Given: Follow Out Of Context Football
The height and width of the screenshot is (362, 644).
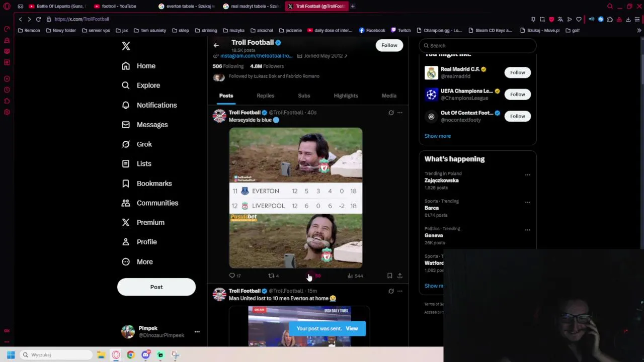Looking at the screenshot, I should (x=517, y=116).
